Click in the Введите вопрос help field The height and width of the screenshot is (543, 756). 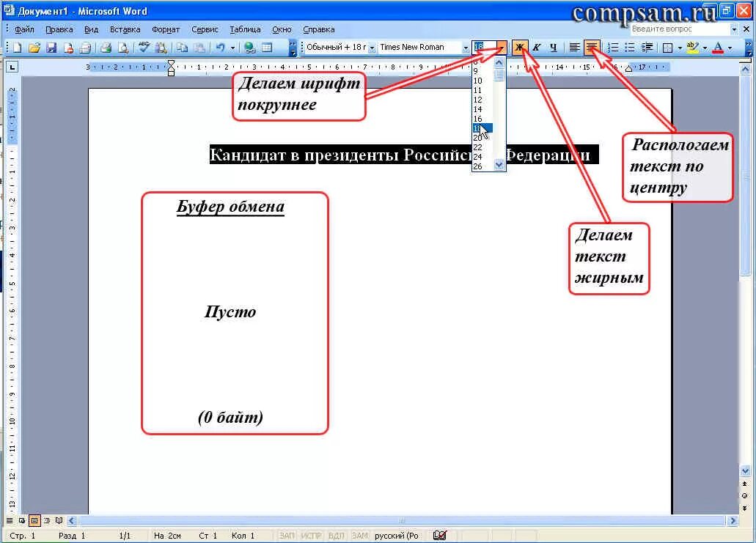pos(680,29)
